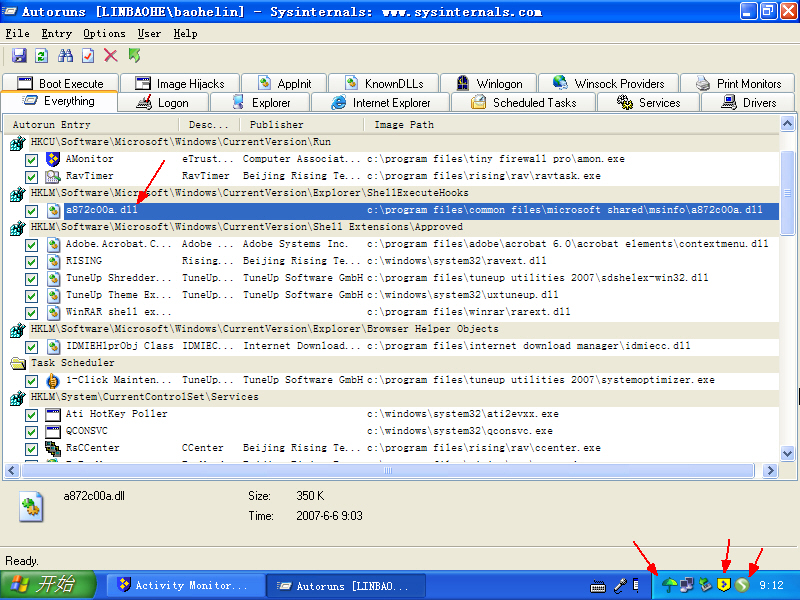
Task: Uncheck the WinRAR shell ex checkbox
Action: click(31, 313)
